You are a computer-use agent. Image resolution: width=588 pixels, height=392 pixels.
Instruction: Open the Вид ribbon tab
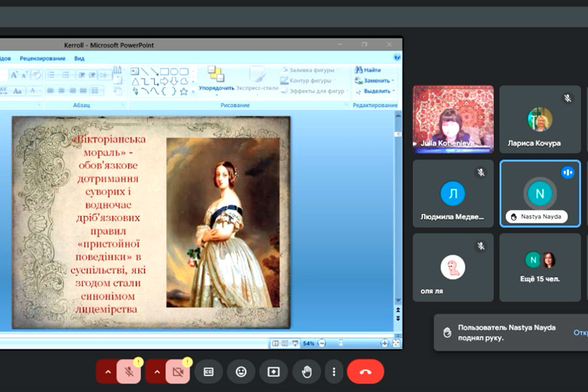click(x=79, y=58)
